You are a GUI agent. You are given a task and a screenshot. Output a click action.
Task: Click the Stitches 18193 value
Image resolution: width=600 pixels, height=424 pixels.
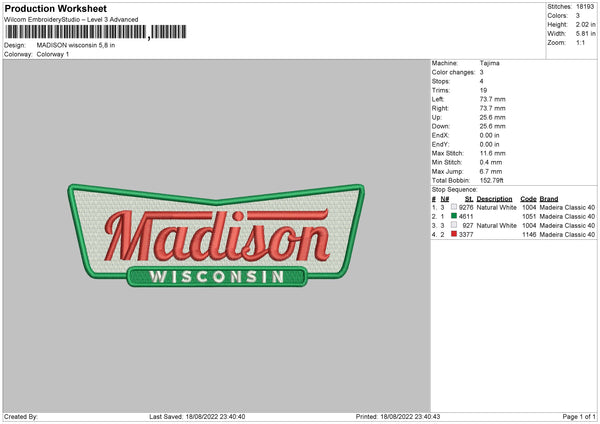pos(585,7)
